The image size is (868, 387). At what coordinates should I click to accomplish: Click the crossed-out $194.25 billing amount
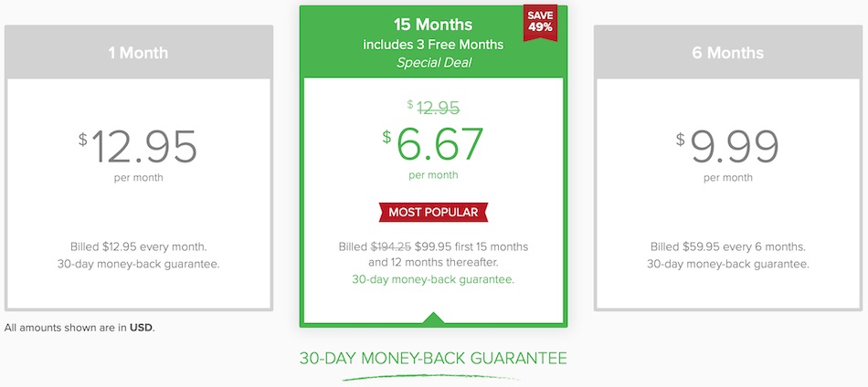(x=390, y=246)
